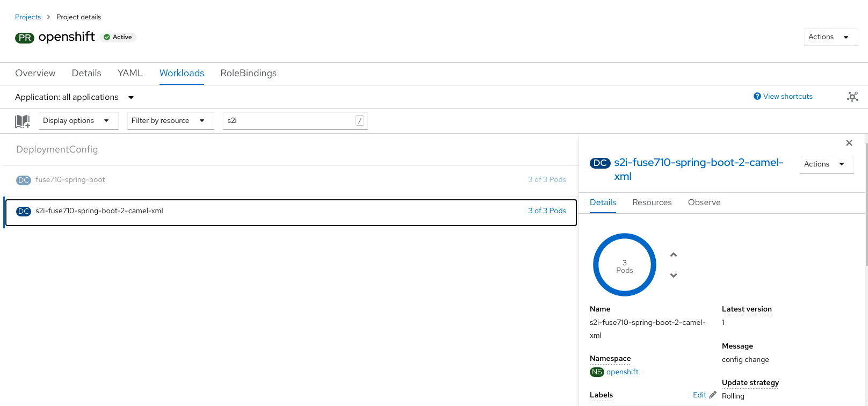Screen dimensions: 868x406
Task: Close the side panel with X
Action: click(849, 143)
